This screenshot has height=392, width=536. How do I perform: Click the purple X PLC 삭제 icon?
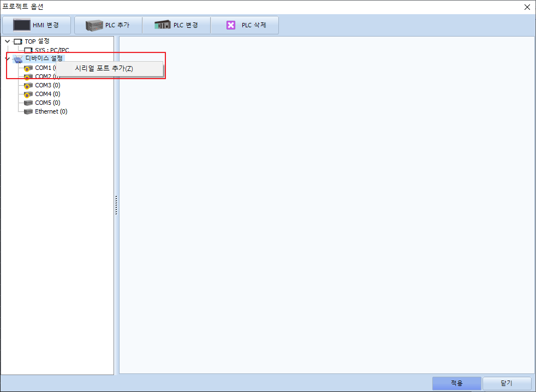coord(231,25)
